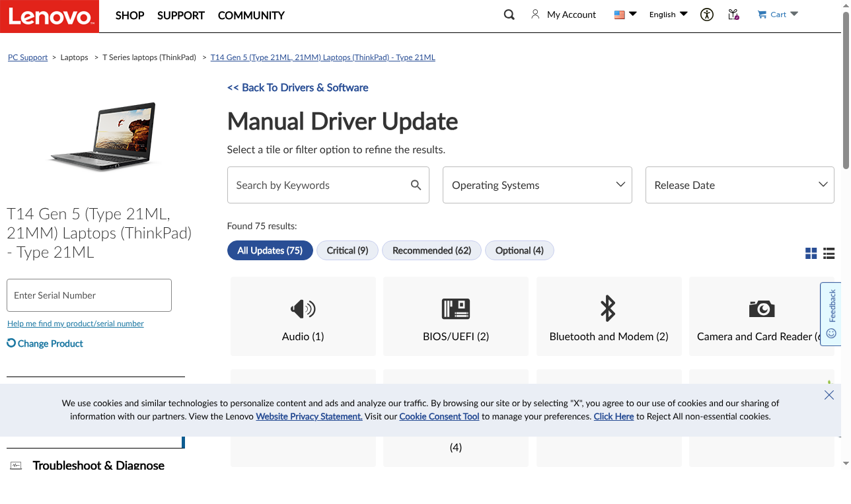Go back to Drivers & Software
851x504 pixels.
click(x=297, y=87)
